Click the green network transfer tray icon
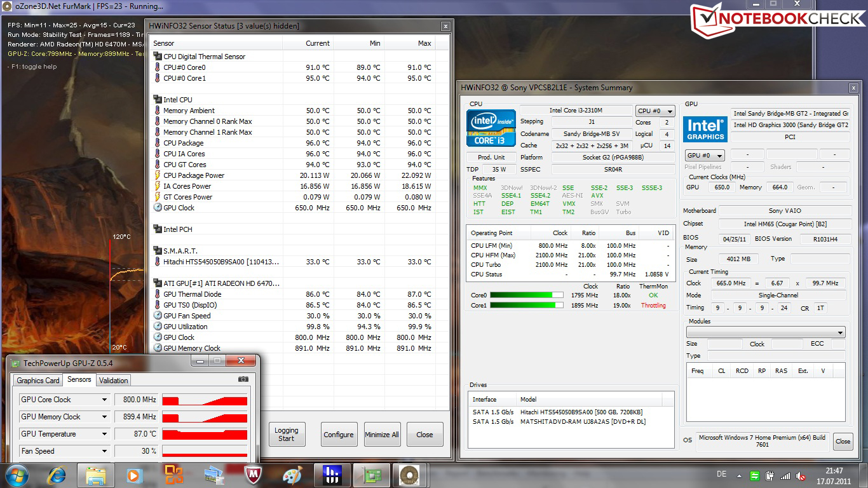 pyautogui.click(x=754, y=476)
